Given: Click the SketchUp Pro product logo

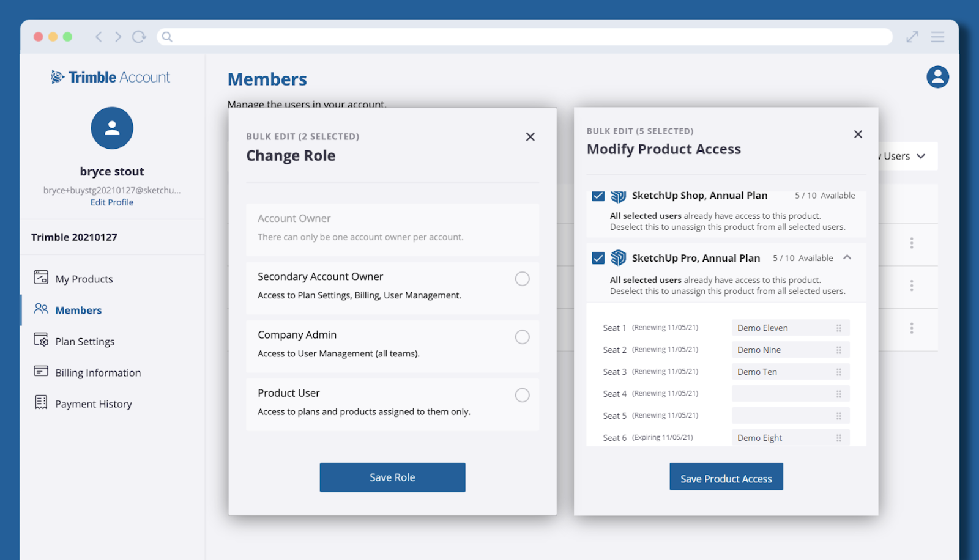Looking at the screenshot, I should click(618, 258).
